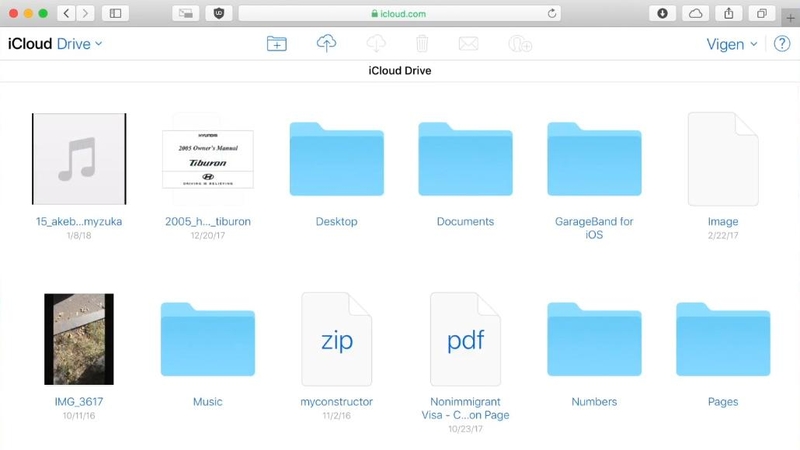Click the picture-in-picture toolbar icon
The height and width of the screenshot is (450, 800).
coord(186,13)
